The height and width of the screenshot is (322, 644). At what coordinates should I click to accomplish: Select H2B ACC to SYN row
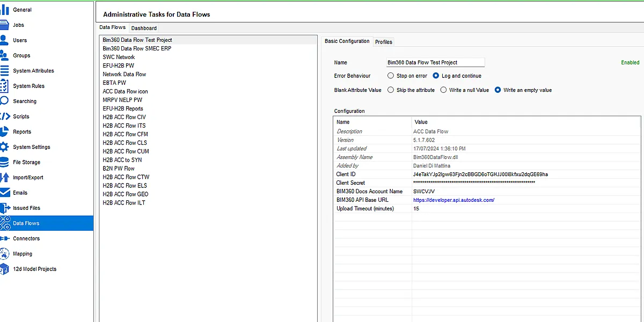pyautogui.click(x=208, y=160)
